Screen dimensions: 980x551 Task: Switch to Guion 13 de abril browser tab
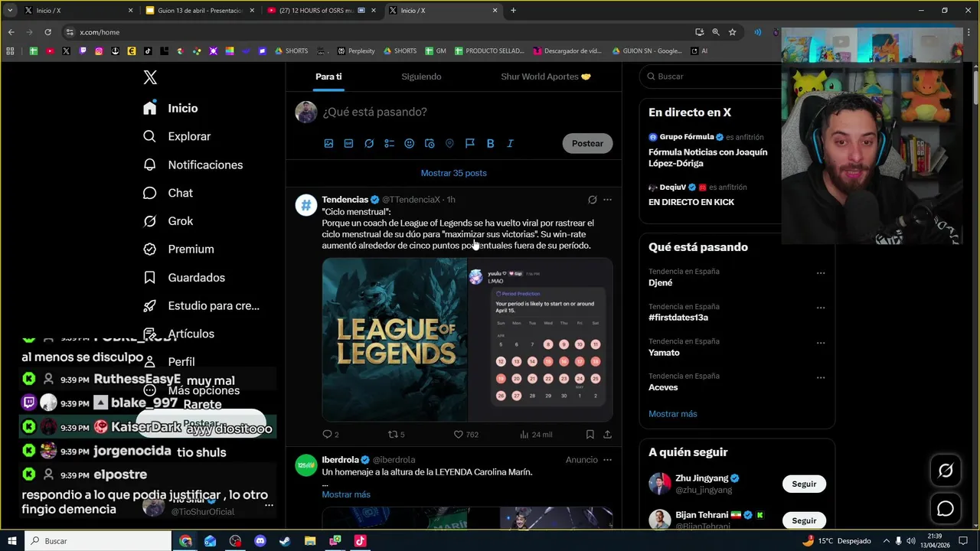[x=198, y=11]
